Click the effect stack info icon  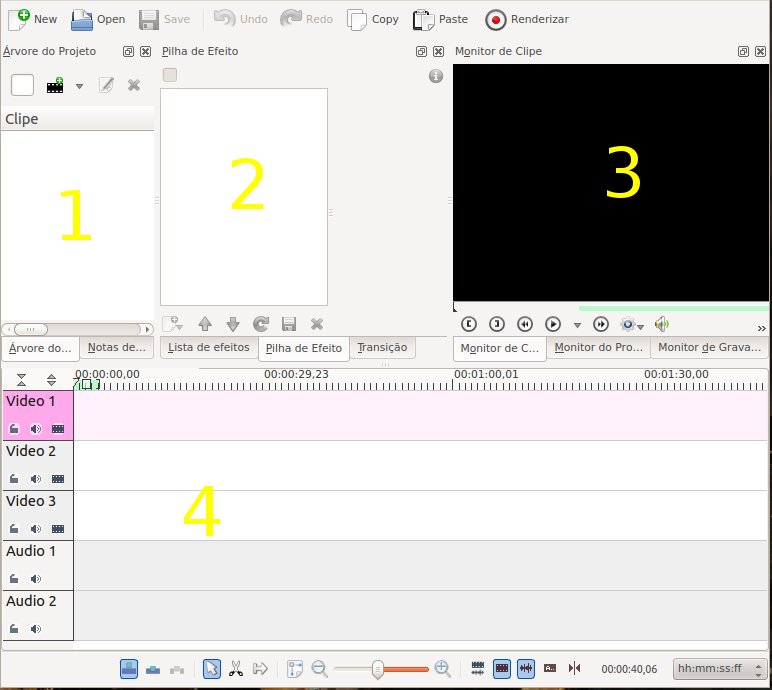435,76
